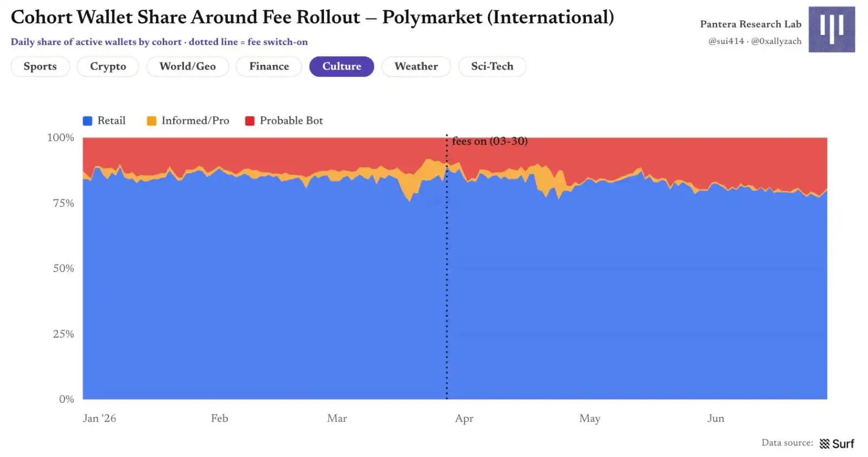Click the Probable Bot legend label
This screenshot has width=868, height=457.
[291, 120]
